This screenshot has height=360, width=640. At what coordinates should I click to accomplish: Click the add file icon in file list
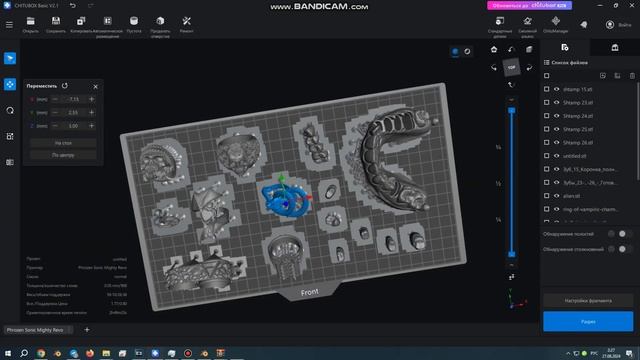(603, 76)
